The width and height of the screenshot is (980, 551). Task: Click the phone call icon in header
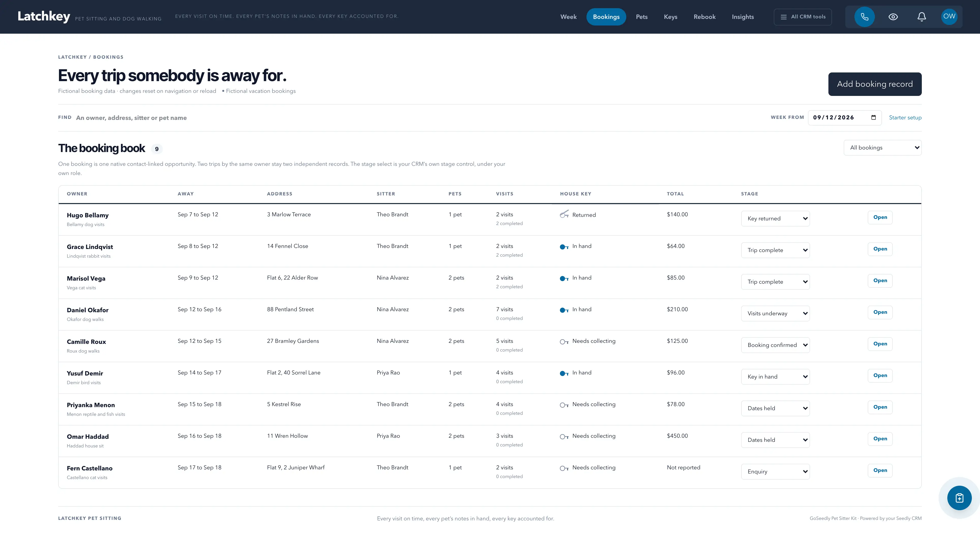click(x=864, y=17)
